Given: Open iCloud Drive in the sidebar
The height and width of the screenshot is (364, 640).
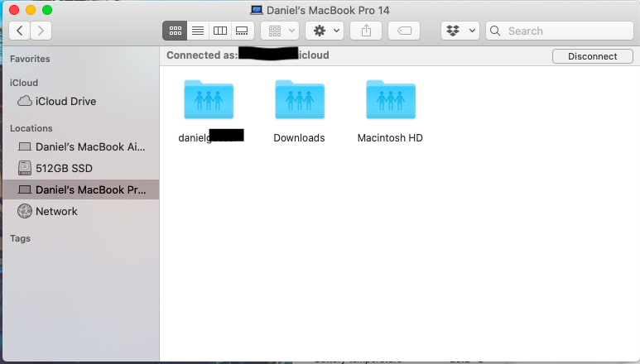Looking at the screenshot, I should 81,101.
